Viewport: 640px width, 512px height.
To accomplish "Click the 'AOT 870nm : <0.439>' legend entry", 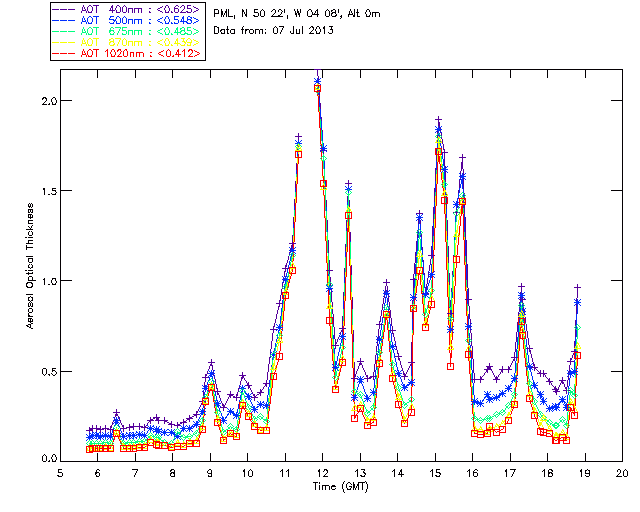I will 127,42.
